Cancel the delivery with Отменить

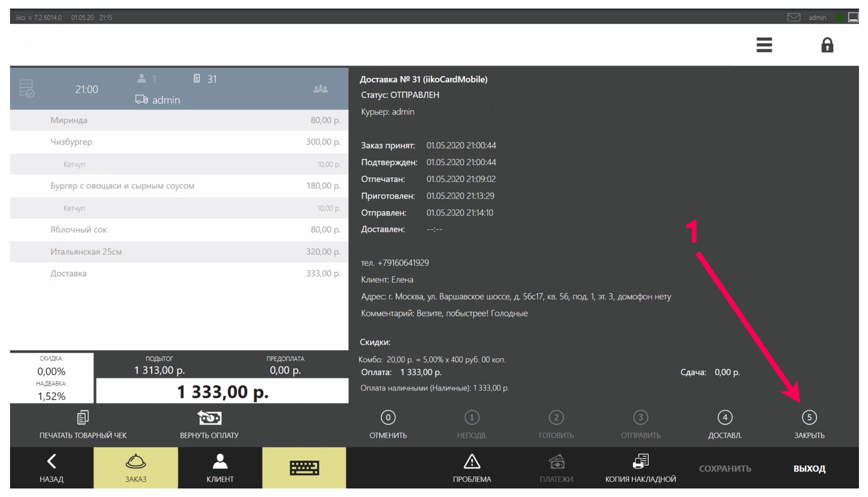click(388, 425)
